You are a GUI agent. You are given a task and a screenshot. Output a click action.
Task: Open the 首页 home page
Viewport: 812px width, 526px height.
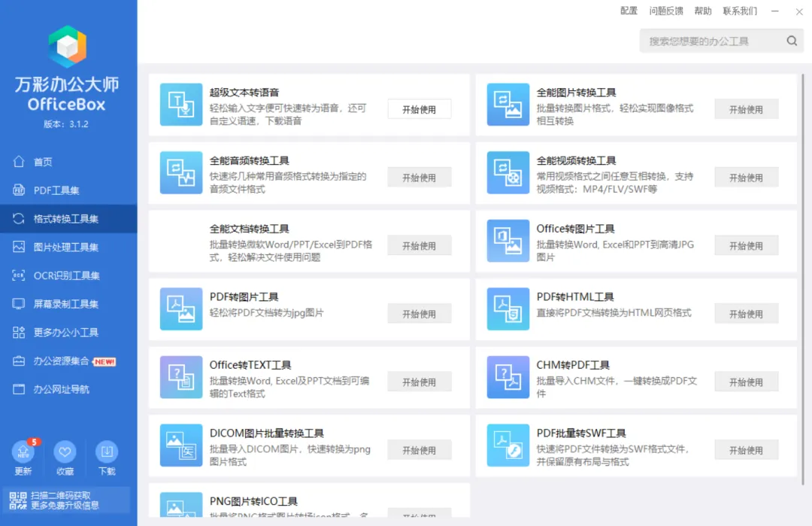pos(68,162)
